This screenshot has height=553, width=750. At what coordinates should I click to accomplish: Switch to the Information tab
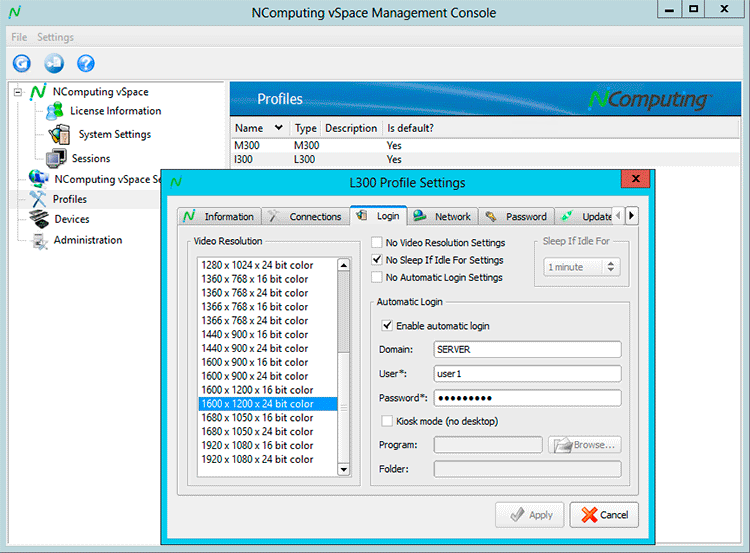coord(220,216)
